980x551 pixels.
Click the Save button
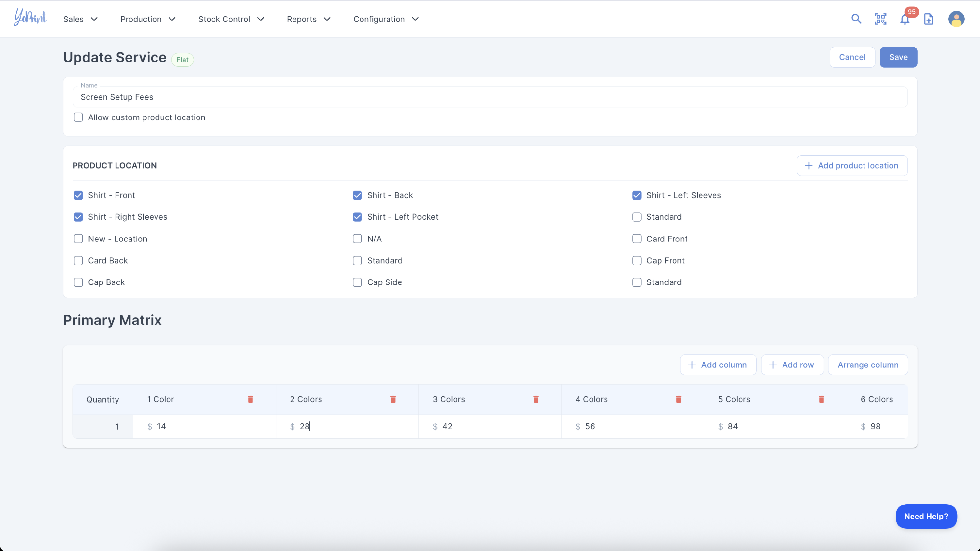(x=898, y=57)
